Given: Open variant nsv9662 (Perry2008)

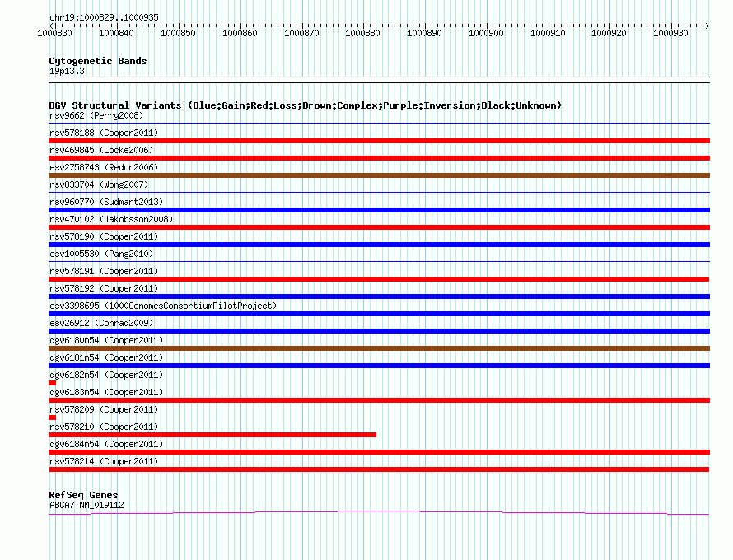Looking at the screenshot, I should 96,115.
